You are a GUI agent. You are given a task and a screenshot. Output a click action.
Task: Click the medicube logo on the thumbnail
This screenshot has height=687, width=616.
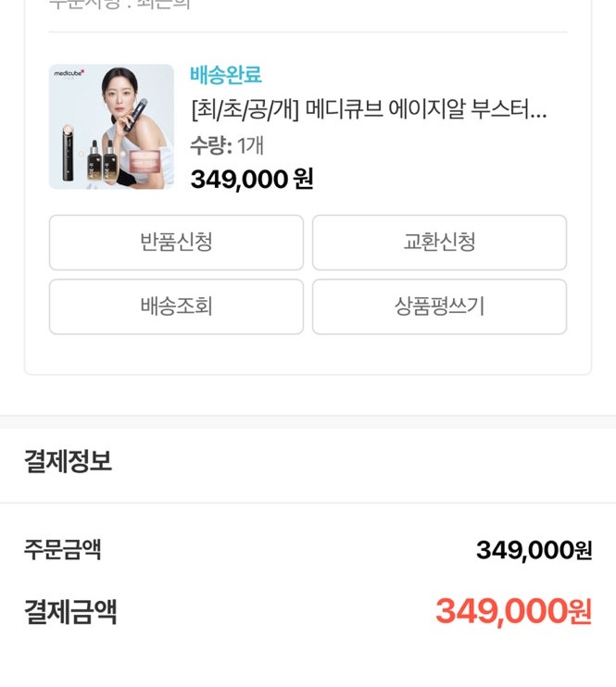[70, 72]
